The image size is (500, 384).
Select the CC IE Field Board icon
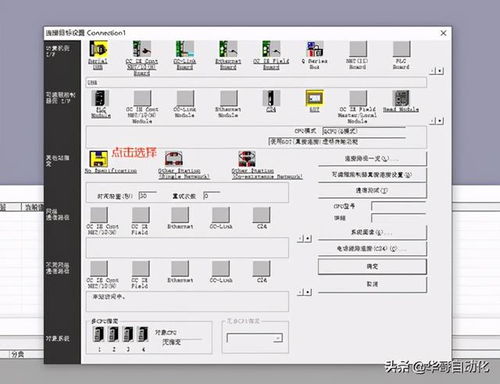click(271, 49)
